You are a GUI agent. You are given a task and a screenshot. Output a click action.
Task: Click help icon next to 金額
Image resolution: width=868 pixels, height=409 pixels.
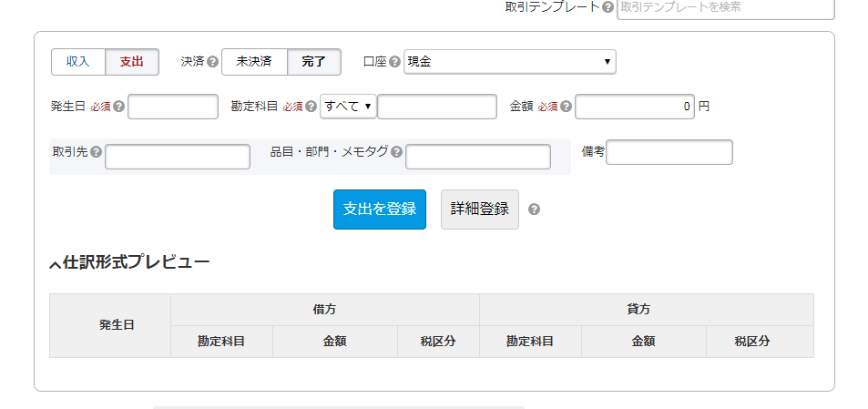[x=567, y=107]
